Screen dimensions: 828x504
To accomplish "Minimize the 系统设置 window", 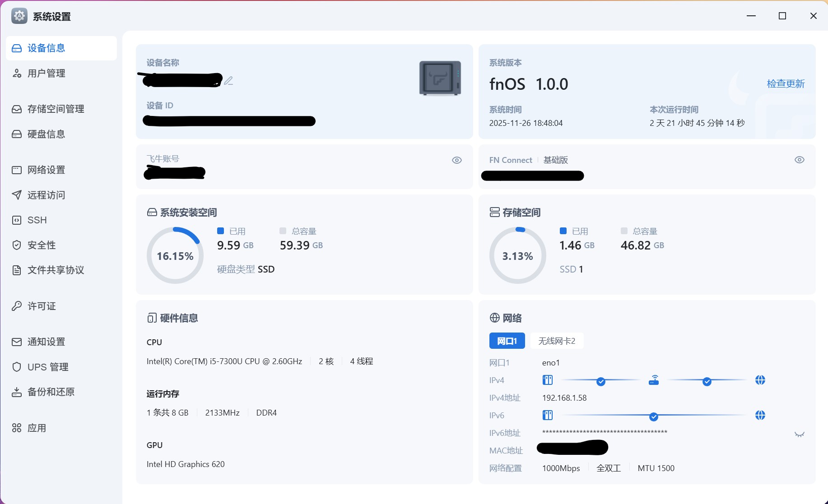I will coord(751,16).
